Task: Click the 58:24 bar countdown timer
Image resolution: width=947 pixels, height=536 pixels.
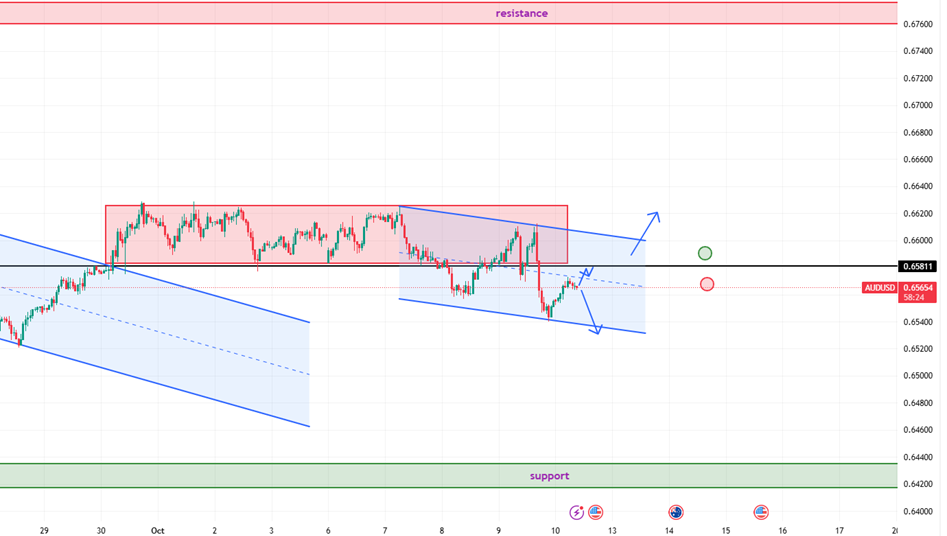Action: [x=913, y=298]
